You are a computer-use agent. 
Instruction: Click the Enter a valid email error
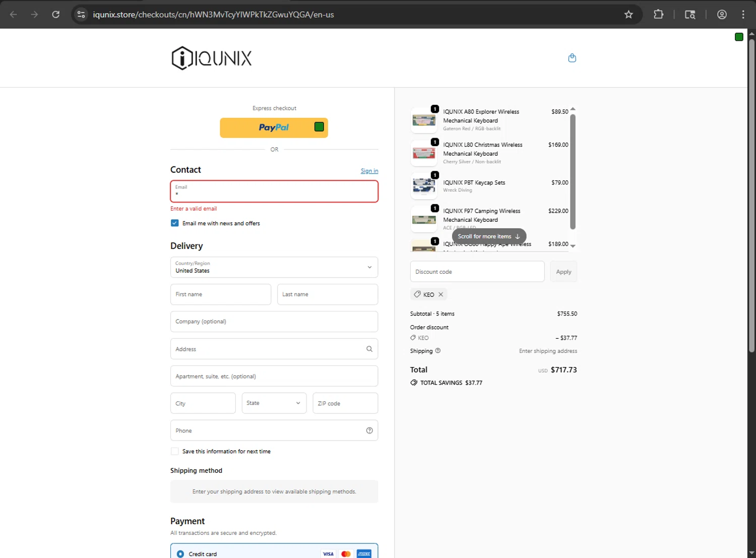pos(194,209)
